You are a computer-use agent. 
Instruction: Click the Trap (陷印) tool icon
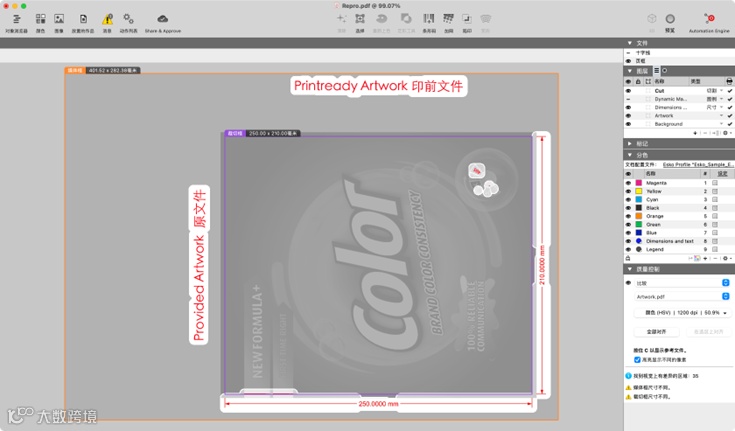467,19
